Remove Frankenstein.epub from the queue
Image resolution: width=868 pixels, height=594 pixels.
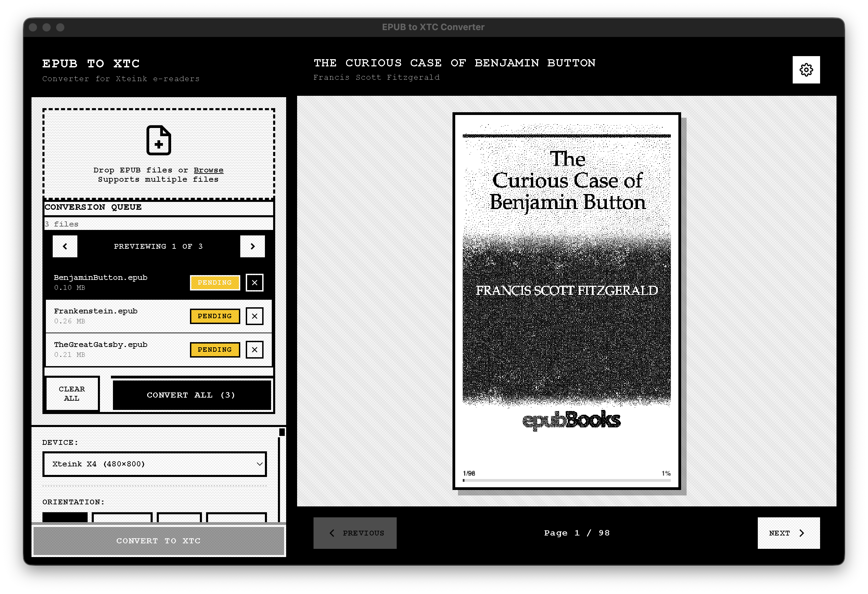(254, 316)
